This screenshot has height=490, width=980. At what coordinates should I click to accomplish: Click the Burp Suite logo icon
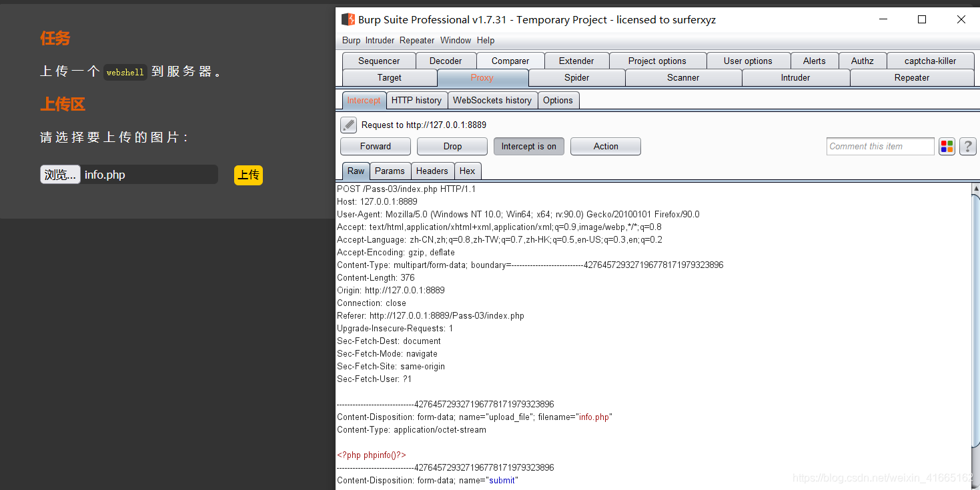[348, 19]
